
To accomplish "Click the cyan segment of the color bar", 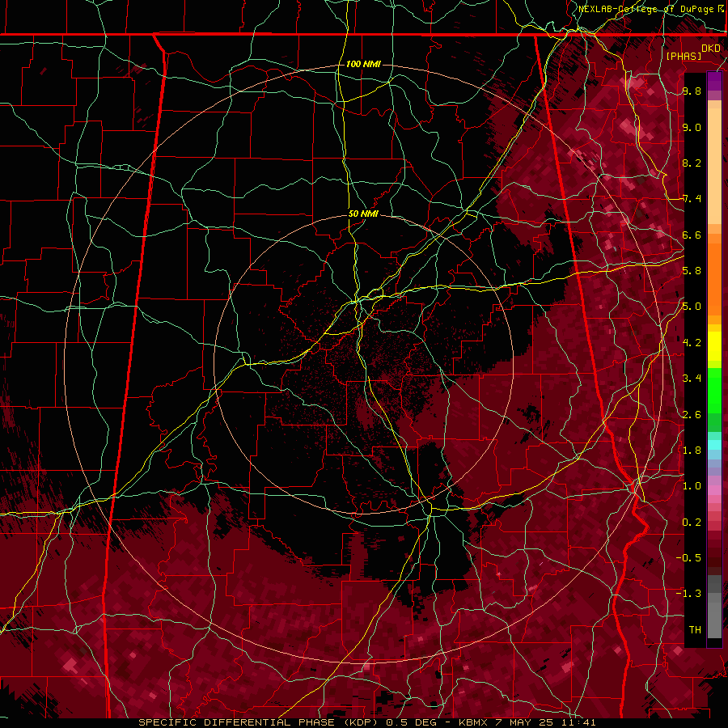I will coord(714,444).
